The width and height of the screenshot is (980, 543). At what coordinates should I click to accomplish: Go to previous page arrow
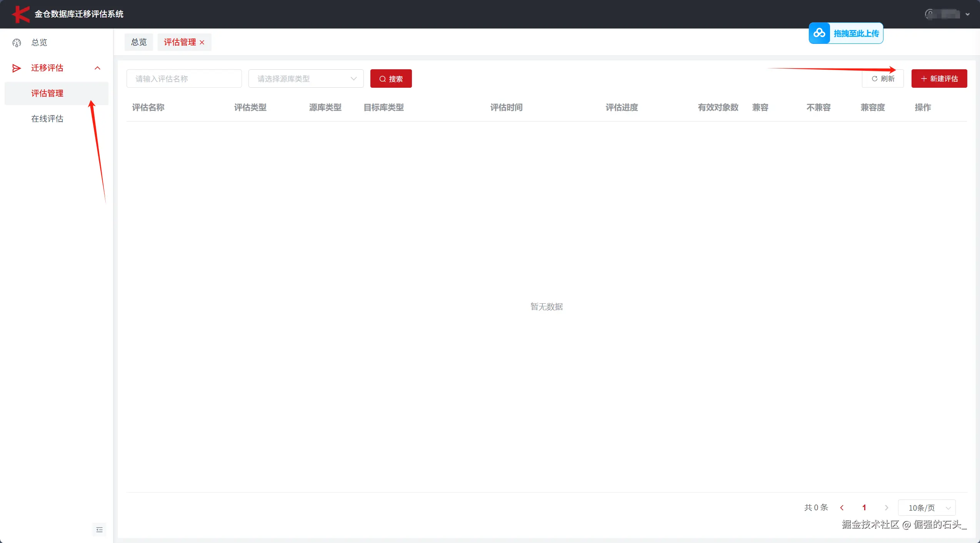(x=842, y=508)
